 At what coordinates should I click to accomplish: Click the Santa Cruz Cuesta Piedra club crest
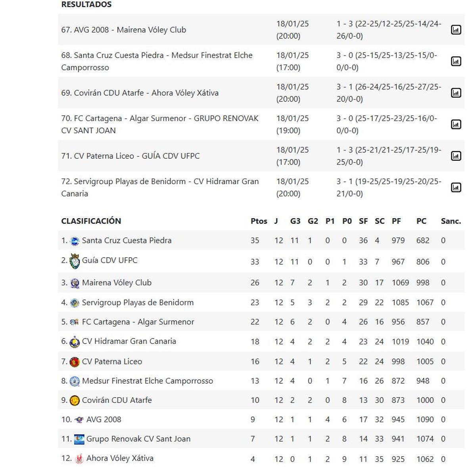(75, 240)
